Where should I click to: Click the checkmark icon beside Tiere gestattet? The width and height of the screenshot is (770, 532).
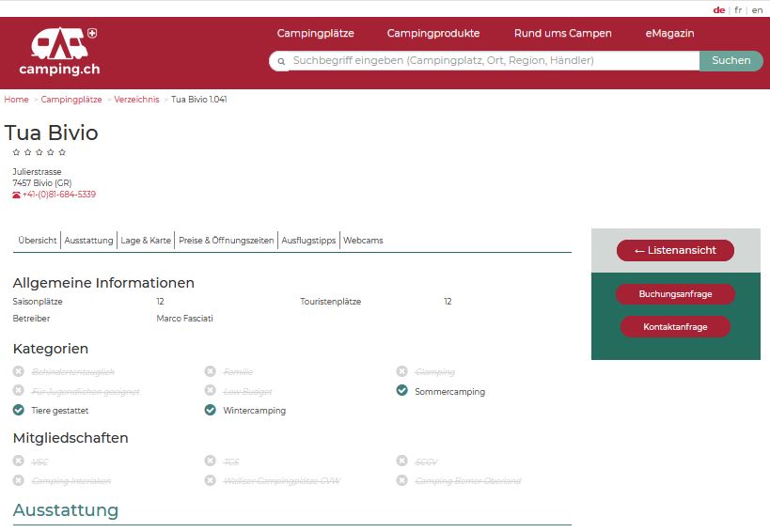click(19, 410)
